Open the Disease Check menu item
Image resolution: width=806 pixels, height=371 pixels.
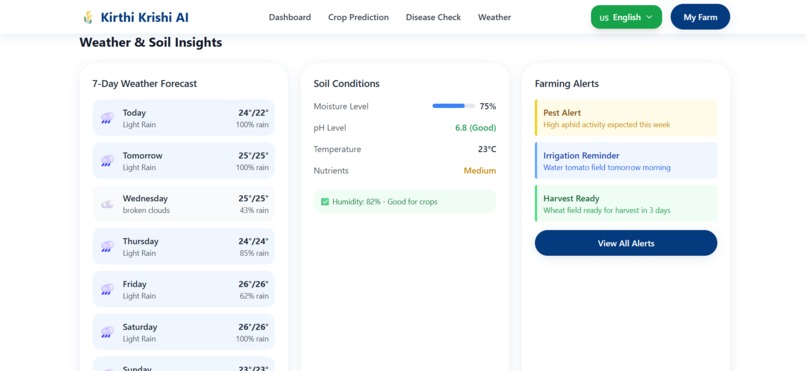click(x=433, y=17)
